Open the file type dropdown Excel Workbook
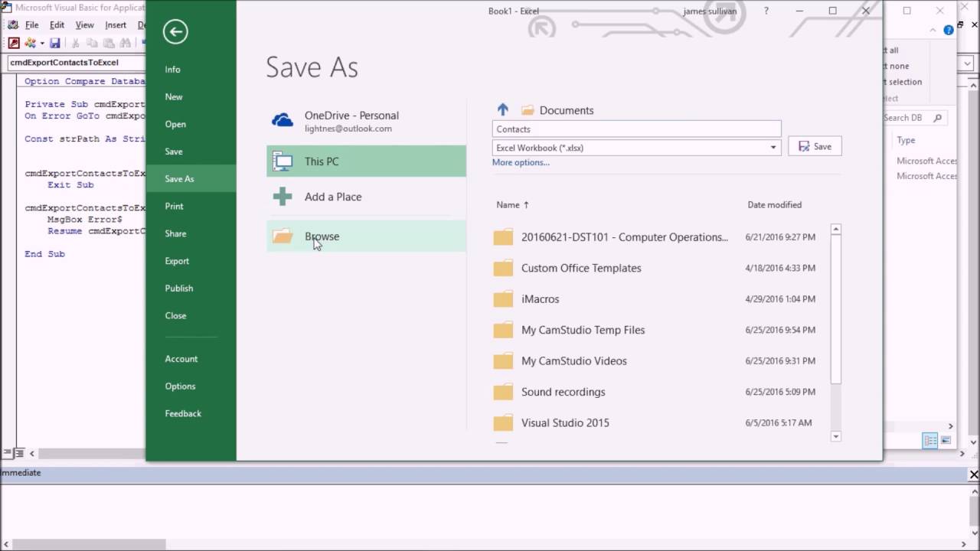This screenshot has width=980, height=551. pos(773,148)
